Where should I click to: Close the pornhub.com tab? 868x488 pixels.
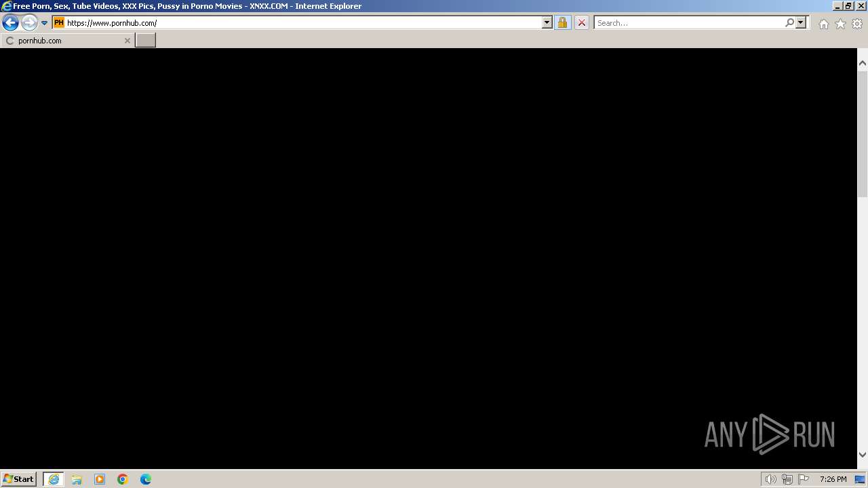(x=127, y=41)
